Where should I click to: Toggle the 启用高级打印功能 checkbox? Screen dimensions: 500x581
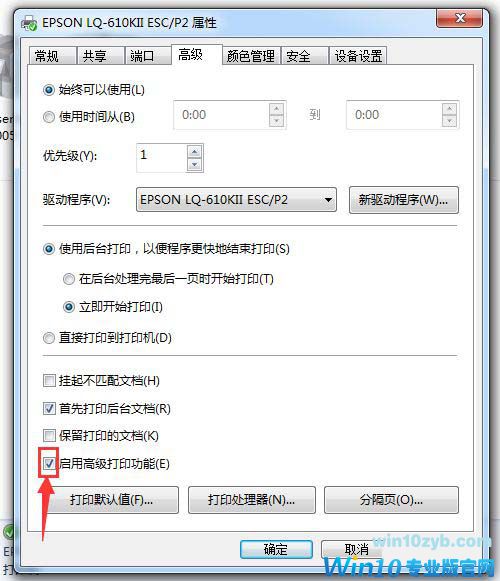pyautogui.click(x=49, y=463)
